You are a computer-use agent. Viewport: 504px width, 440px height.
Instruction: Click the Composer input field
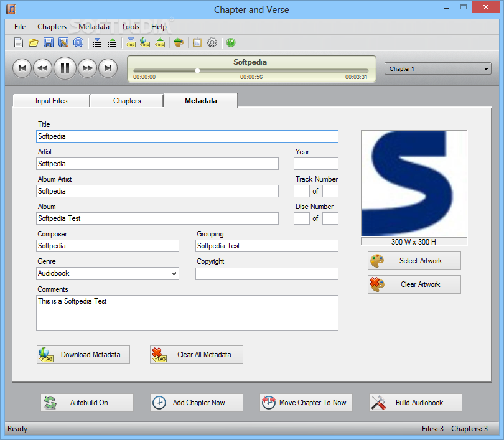108,246
